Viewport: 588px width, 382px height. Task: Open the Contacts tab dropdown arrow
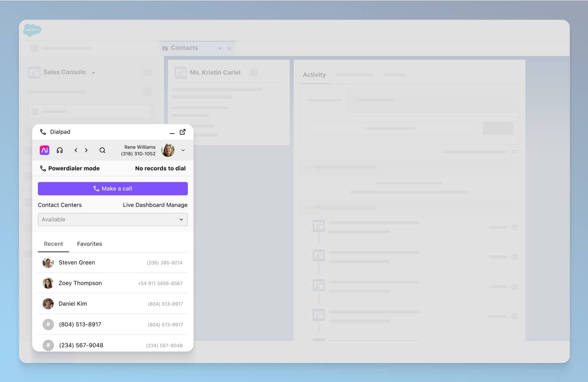click(220, 48)
